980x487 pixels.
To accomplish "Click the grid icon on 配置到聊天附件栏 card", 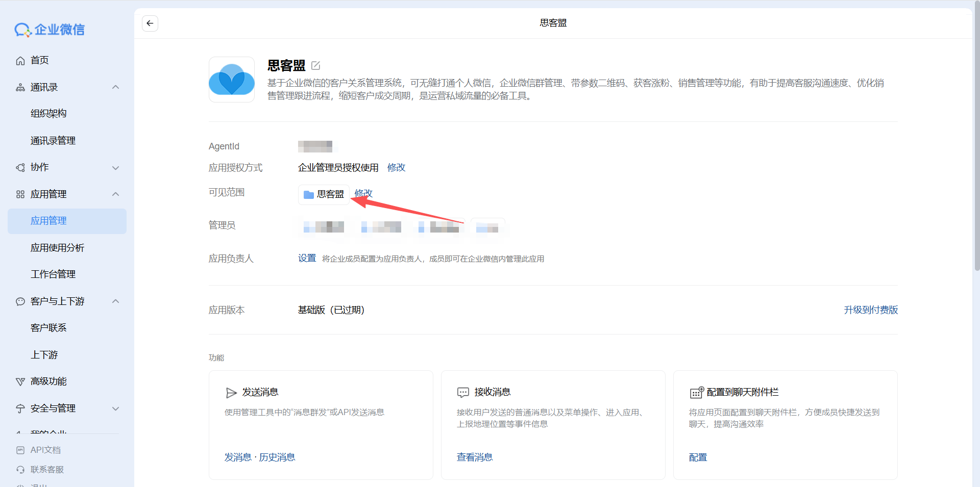I will pos(697,392).
